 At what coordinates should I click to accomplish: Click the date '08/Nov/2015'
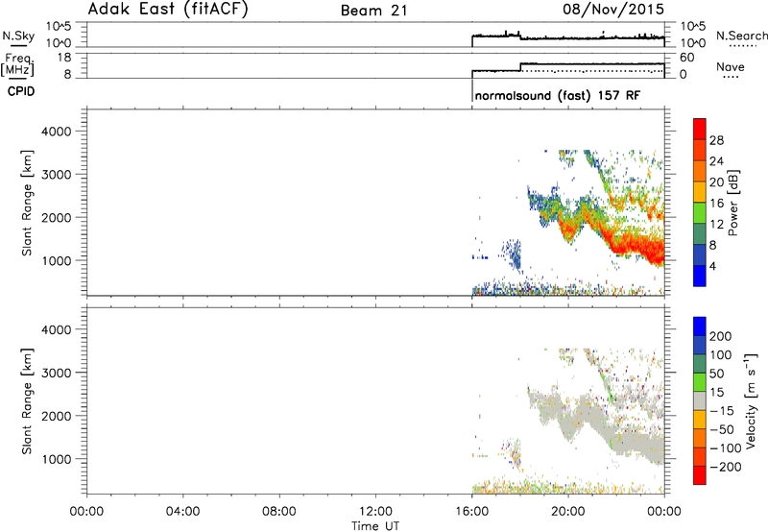(x=613, y=10)
